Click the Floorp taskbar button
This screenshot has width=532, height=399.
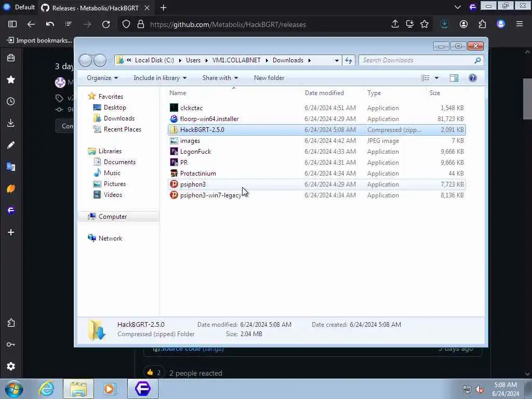click(x=142, y=389)
